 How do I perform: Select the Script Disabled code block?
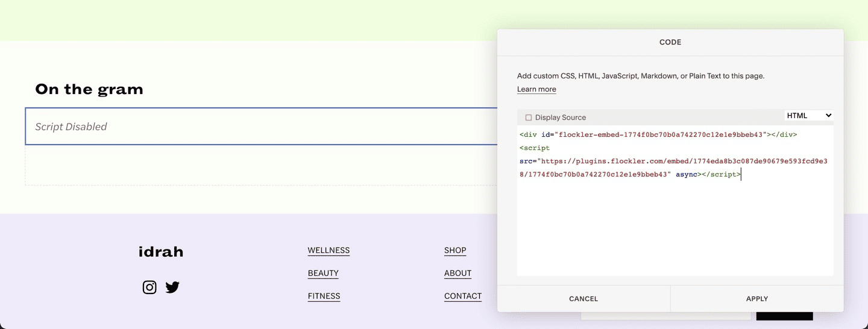261,127
